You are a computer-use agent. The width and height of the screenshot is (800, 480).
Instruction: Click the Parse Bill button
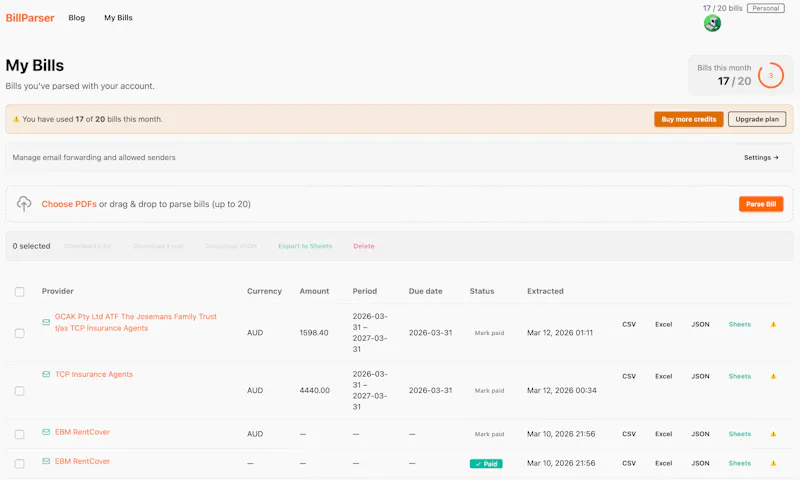coord(761,204)
